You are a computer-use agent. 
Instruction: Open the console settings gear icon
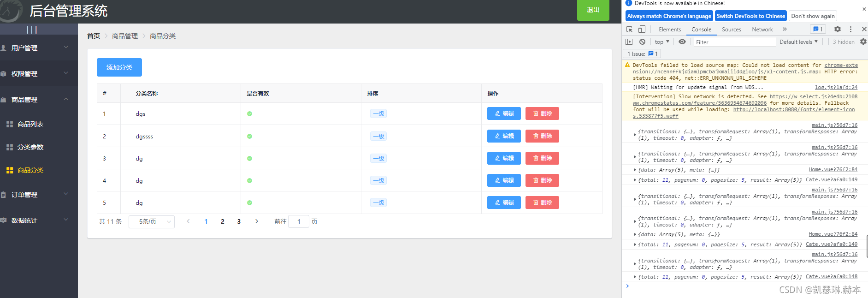point(863,42)
